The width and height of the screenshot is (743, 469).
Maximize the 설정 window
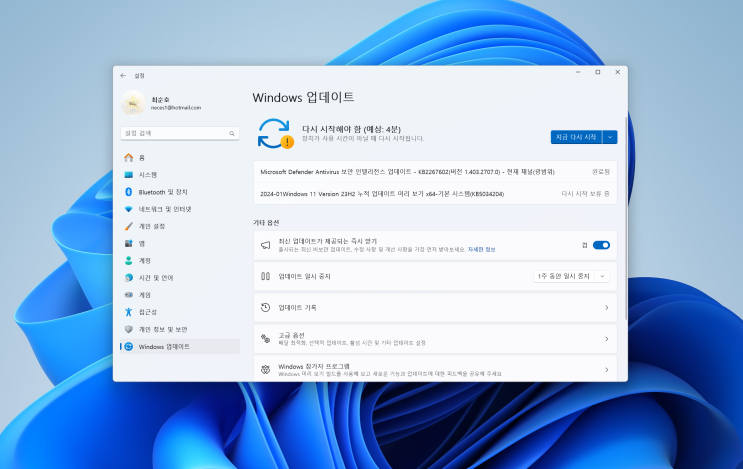598,72
